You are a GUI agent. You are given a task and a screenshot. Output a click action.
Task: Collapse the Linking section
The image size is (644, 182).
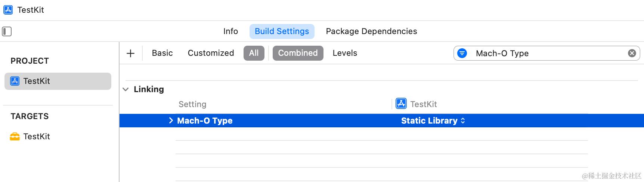point(126,90)
